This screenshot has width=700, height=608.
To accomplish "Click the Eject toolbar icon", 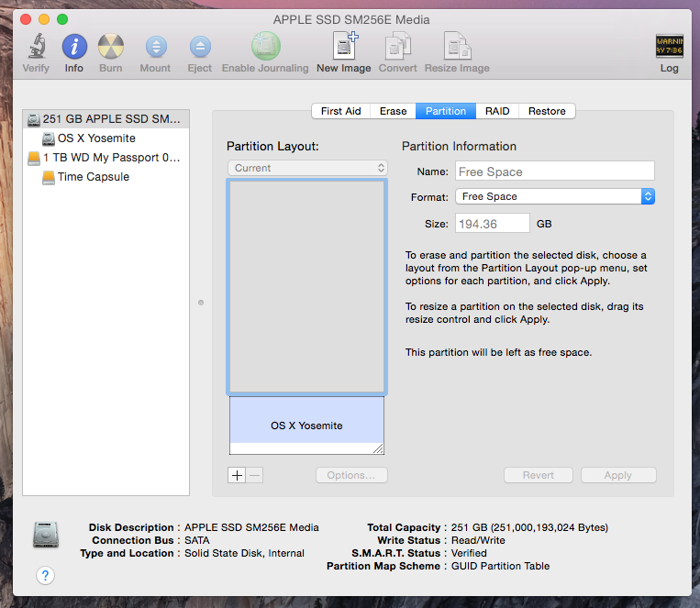I will tap(200, 47).
